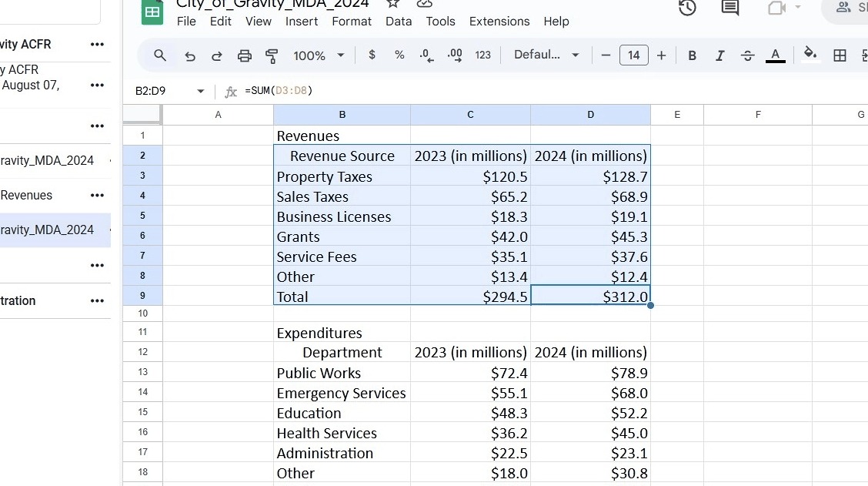Open version history clock icon
This screenshot has height=486, width=868.
pyautogui.click(x=687, y=8)
